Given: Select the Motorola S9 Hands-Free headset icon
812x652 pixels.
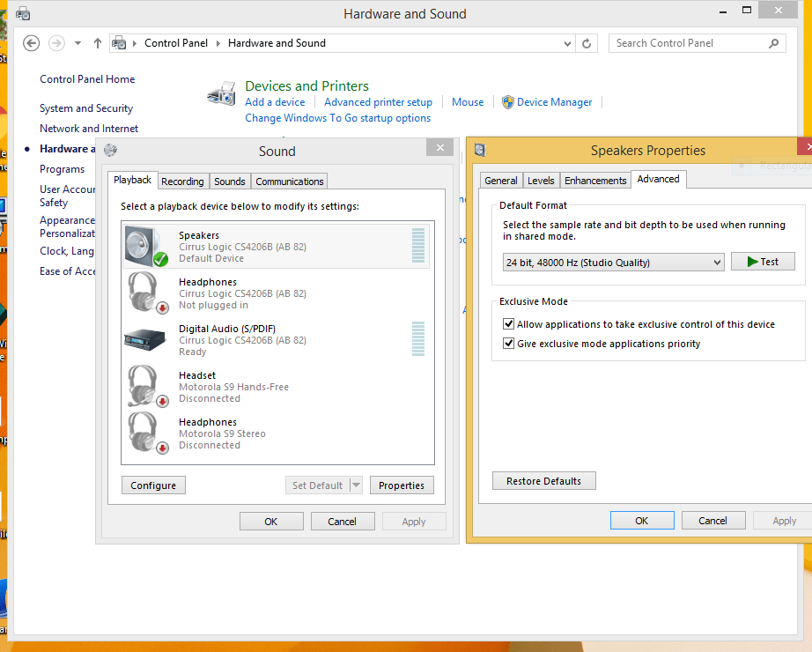Looking at the screenshot, I should coord(142,386).
